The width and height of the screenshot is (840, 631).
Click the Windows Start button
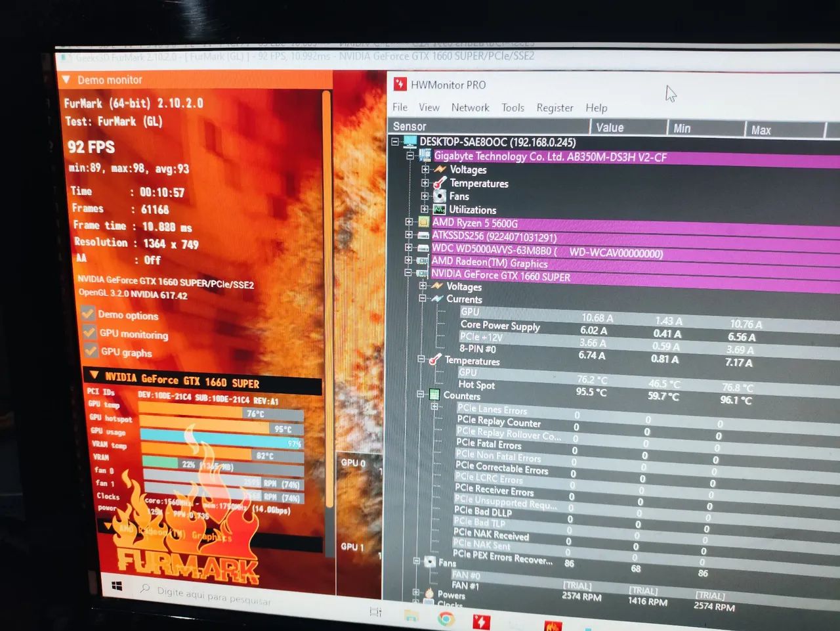[x=117, y=586]
